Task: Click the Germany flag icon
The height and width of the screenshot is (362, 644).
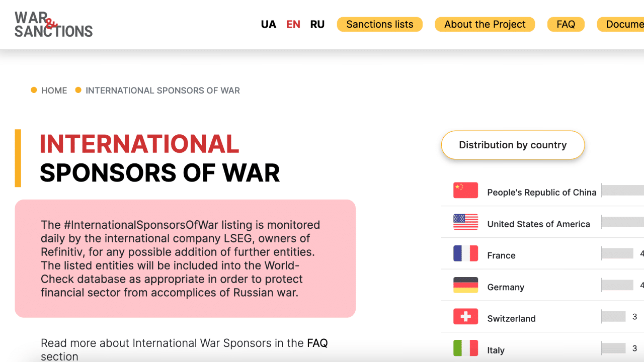Action: [465, 286]
